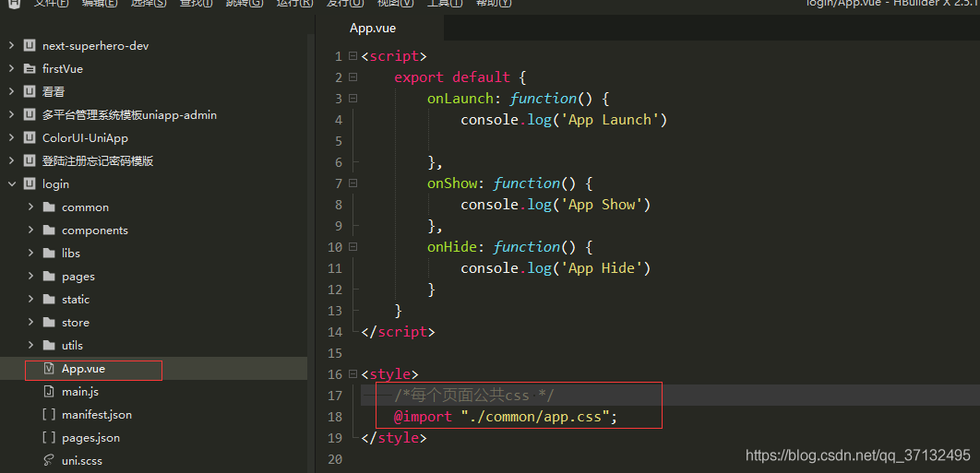Expand the pages folder chevron

tap(30, 276)
